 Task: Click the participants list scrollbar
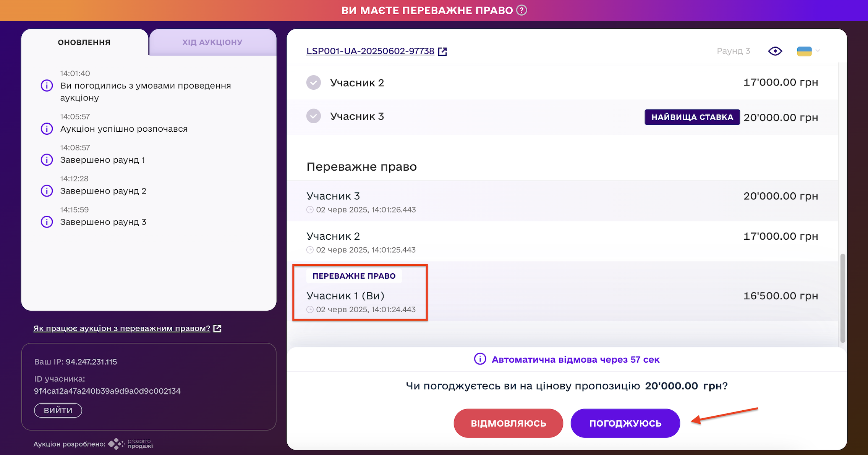(842, 298)
